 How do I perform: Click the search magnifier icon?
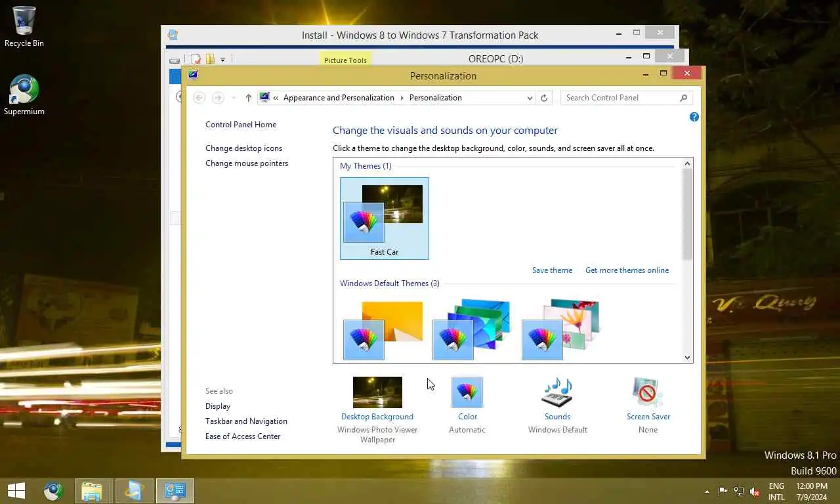[683, 98]
